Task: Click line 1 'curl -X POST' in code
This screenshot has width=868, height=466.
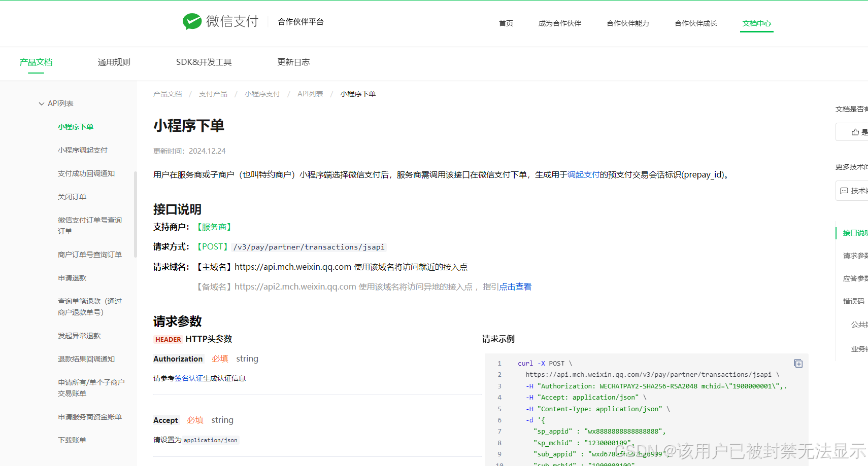Action: point(545,364)
